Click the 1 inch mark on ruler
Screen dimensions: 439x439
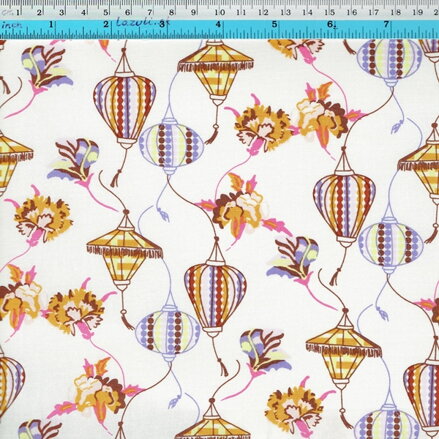coord(51,24)
